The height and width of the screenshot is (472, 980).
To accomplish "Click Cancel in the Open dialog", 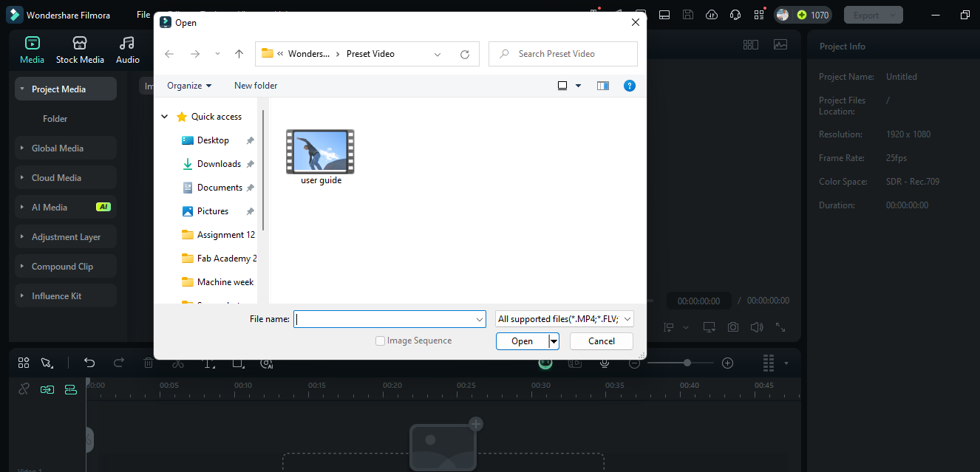I will pos(602,341).
